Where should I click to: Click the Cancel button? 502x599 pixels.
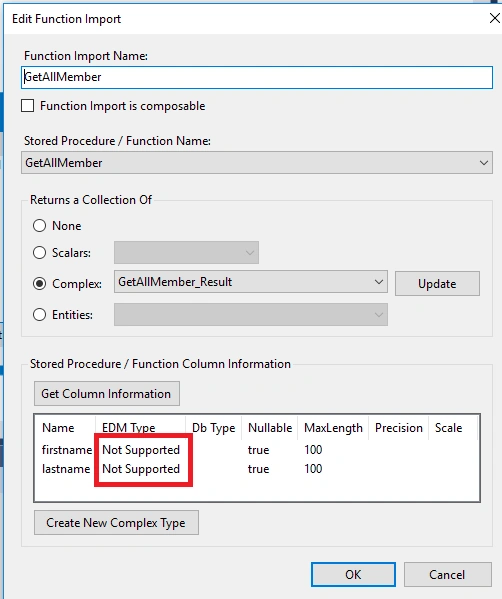click(x=447, y=575)
